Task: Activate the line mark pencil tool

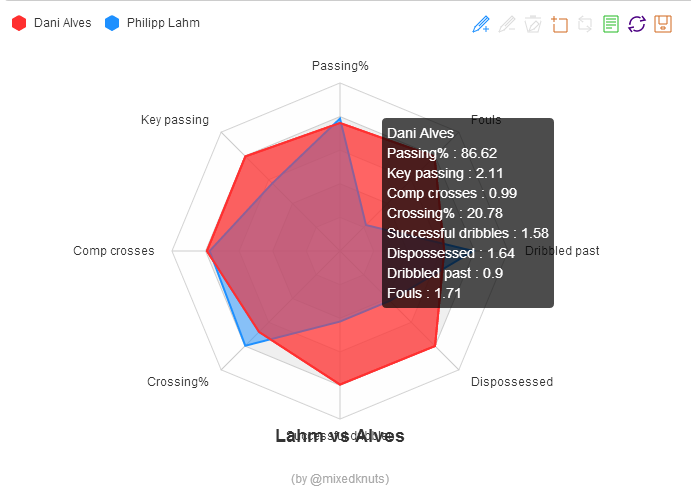Action: 481,24
